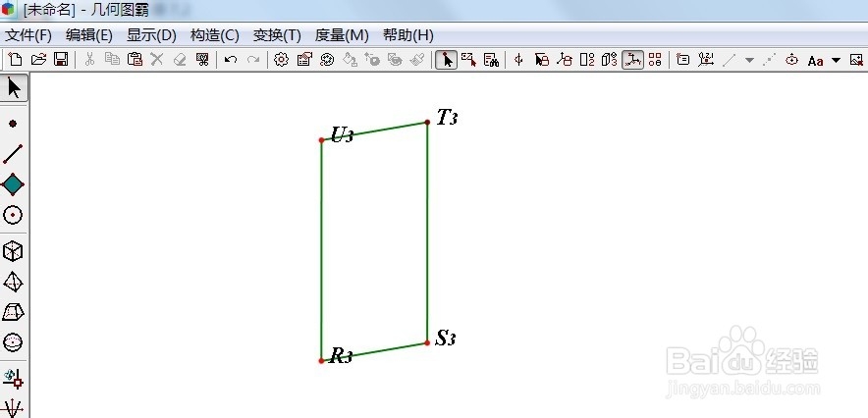Open a file with folder icon

pos(38,59)
